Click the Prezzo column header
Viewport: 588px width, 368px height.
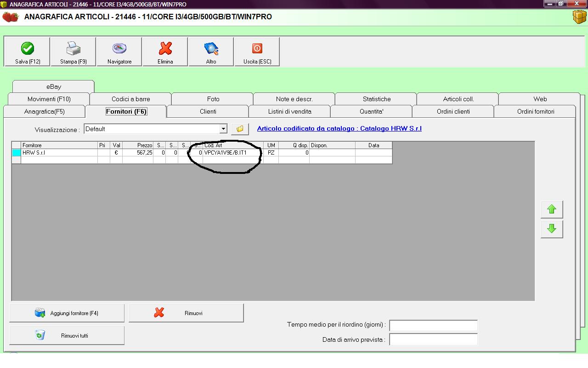(x=138, y=145)
